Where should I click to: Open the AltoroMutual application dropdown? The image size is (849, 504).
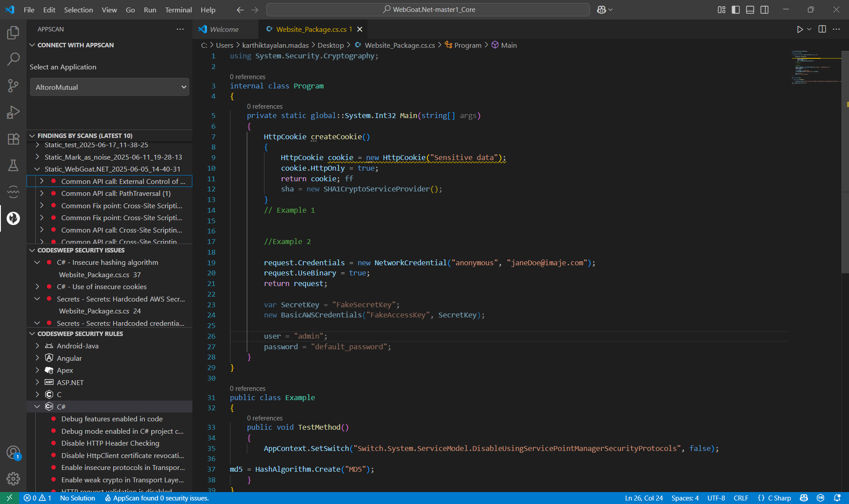pyautogui.click(x=109, y=87)
